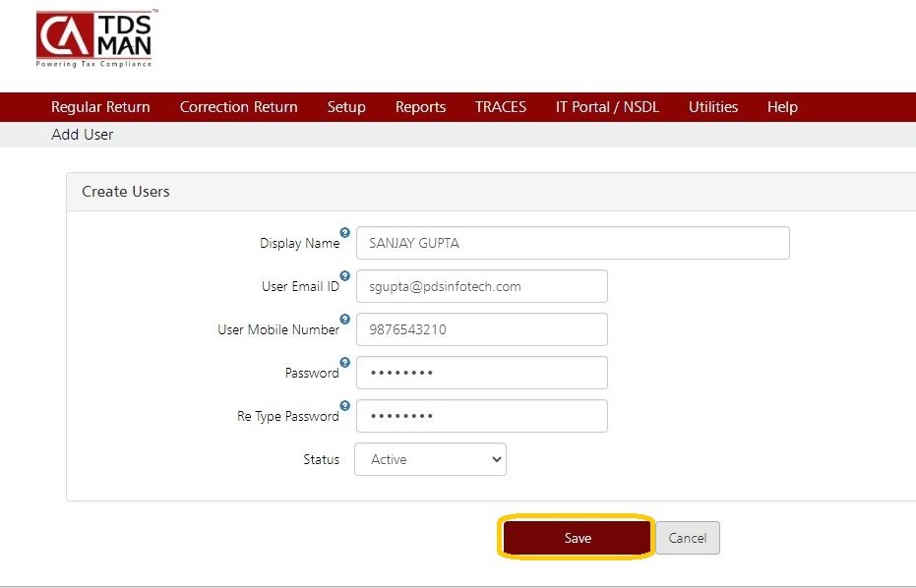Click help icon next to Re Type Password
This screenshot has width=916, height=588.
[x=345, y=405]
